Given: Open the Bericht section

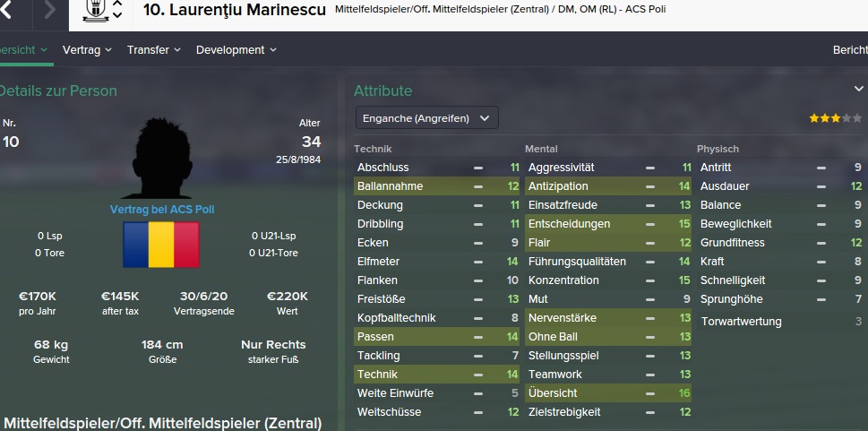Looking at the screenshot, I should 850,50.
